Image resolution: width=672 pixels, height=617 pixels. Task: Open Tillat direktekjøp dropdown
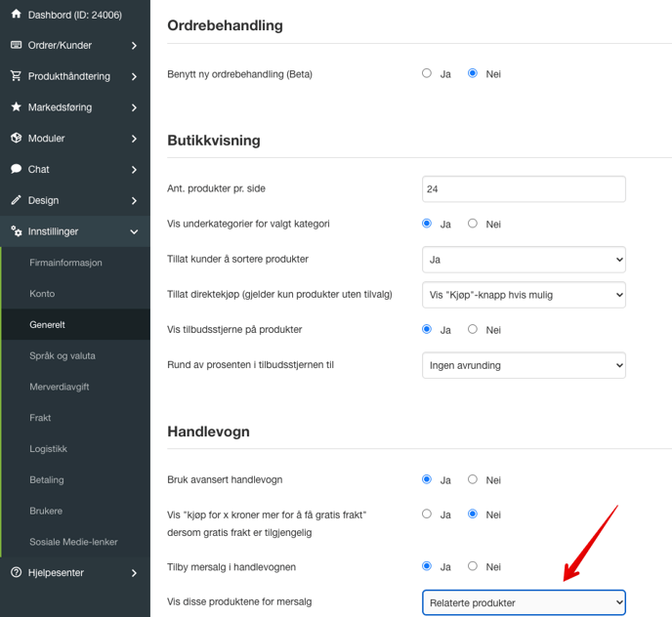pyautogui.click(x=524, y=295)
